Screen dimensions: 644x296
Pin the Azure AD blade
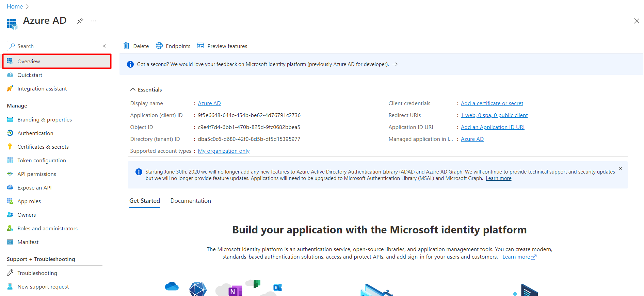(80, 21)
